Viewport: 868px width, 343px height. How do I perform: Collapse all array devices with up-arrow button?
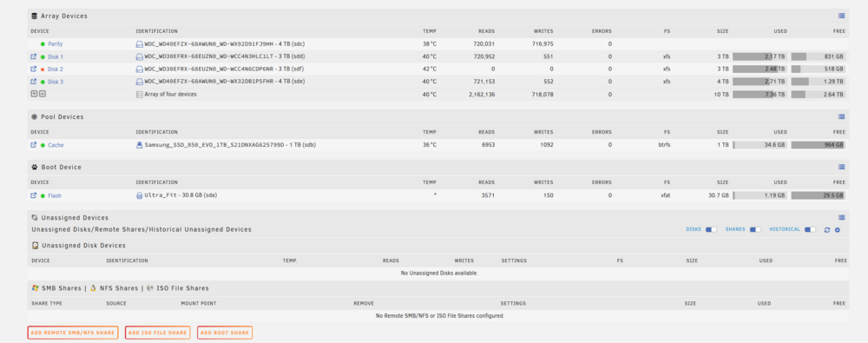(x=42, y=94)
